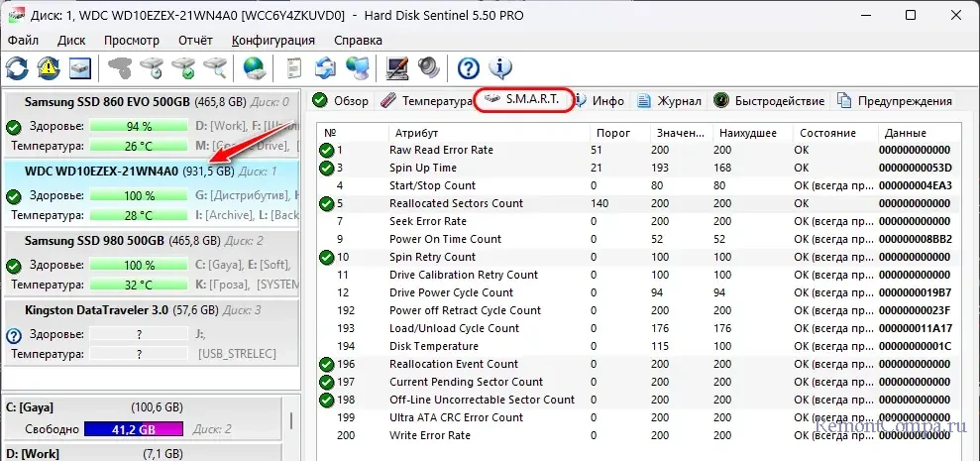980x461 pixels.
Task: Open the Конфигурация menu
Action: (x=272, y=41)
